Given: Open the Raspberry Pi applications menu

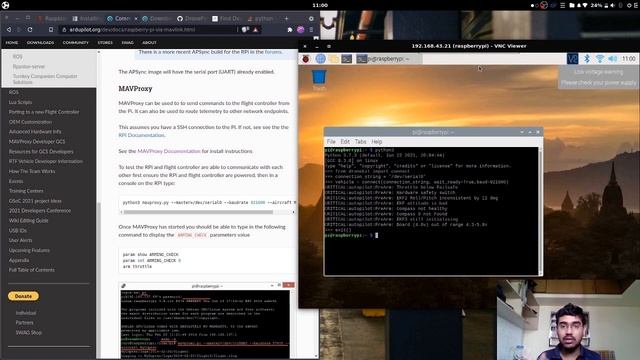Looking at the screenshot, I should [306, 59].
